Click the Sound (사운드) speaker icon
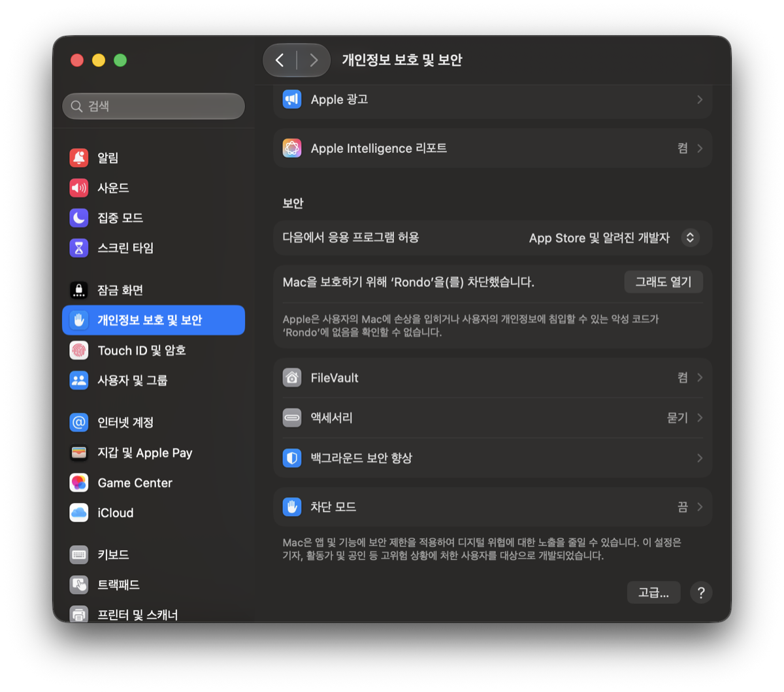 (x=79, y=188)
